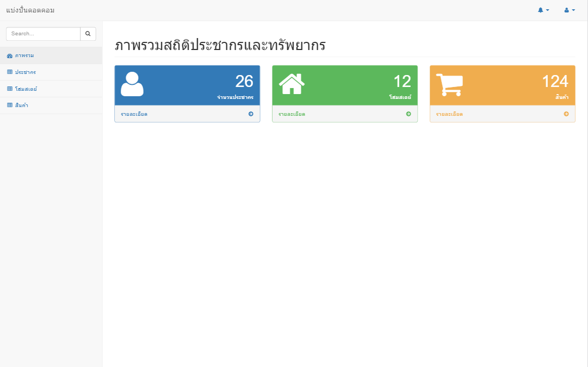588x367 pixels.
Task: Open the user account dropdown
Action: (569, 10)
